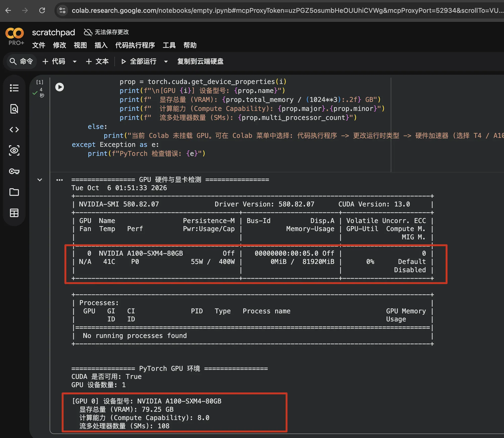Open the 文件 menu
The image size is (504, 438).
tap(39, 45)
